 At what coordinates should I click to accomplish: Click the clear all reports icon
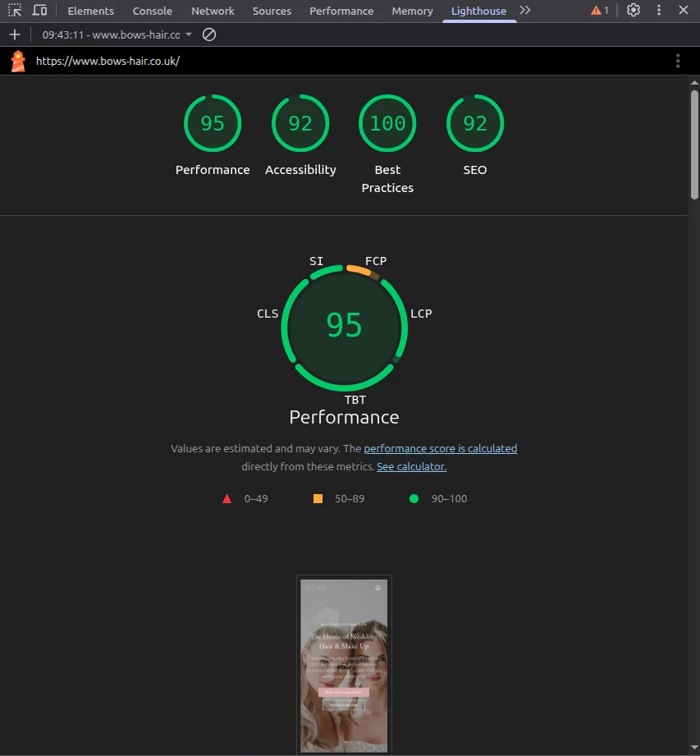209,34
